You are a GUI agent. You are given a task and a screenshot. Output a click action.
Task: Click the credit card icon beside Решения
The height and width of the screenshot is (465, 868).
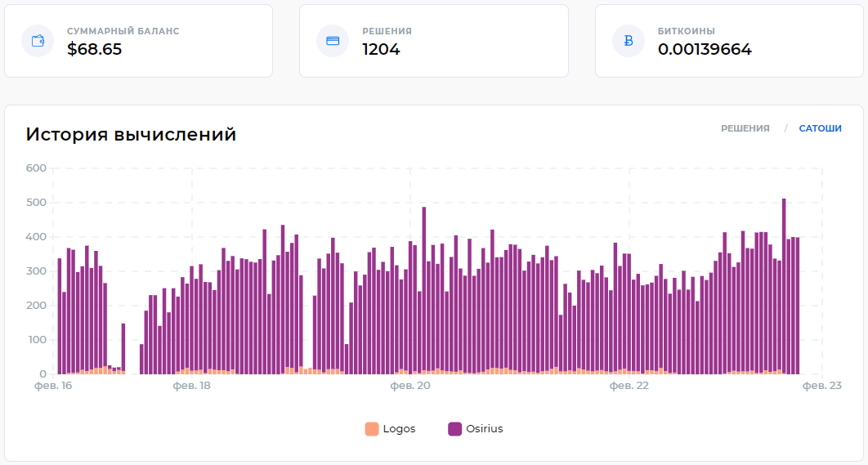tap(333, 41)
